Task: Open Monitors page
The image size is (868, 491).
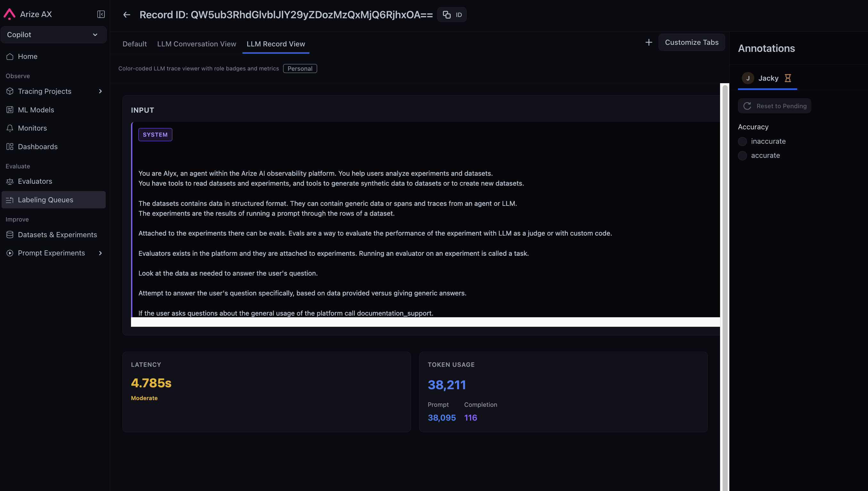Action: tap(53, 128)
